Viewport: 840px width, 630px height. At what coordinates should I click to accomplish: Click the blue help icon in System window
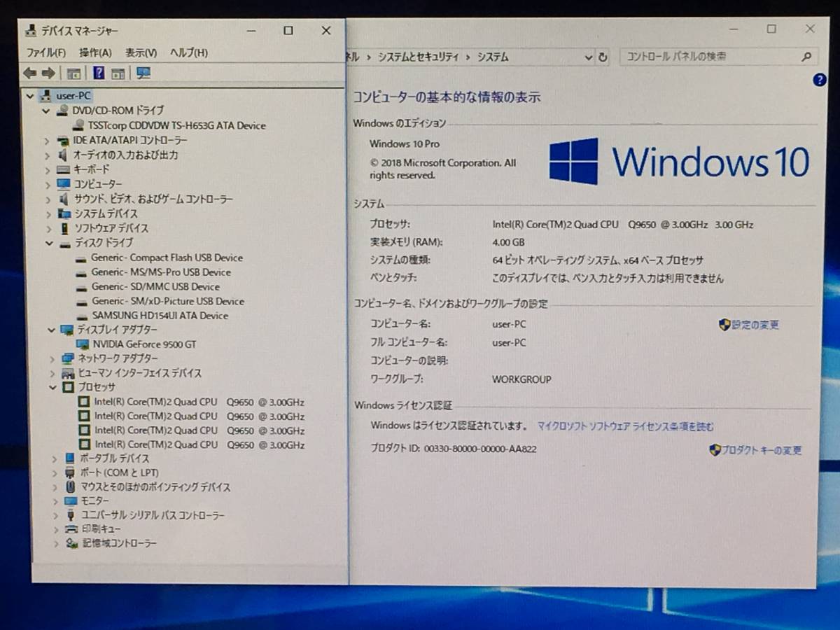pos(820,80)
